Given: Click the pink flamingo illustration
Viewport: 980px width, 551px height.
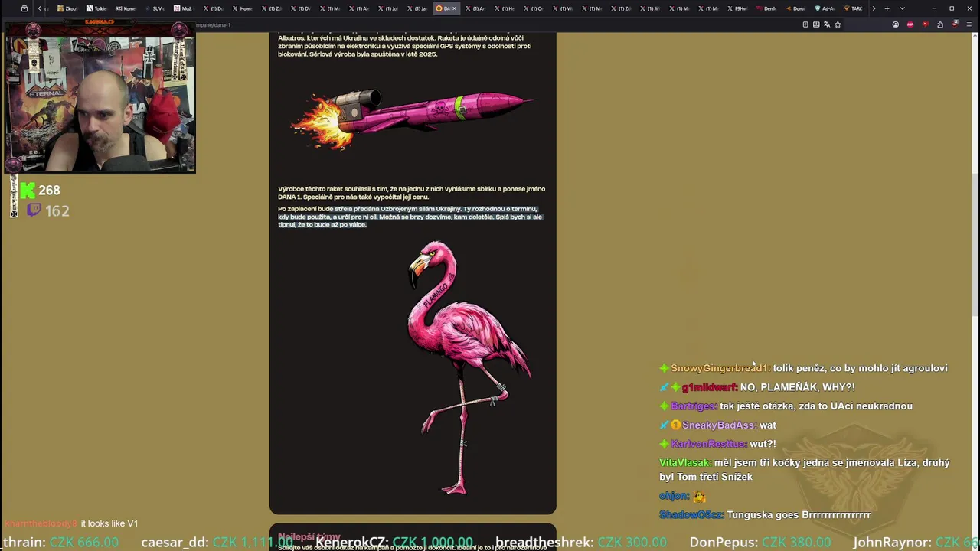Looking at the screenshot, I should [467, 369].
